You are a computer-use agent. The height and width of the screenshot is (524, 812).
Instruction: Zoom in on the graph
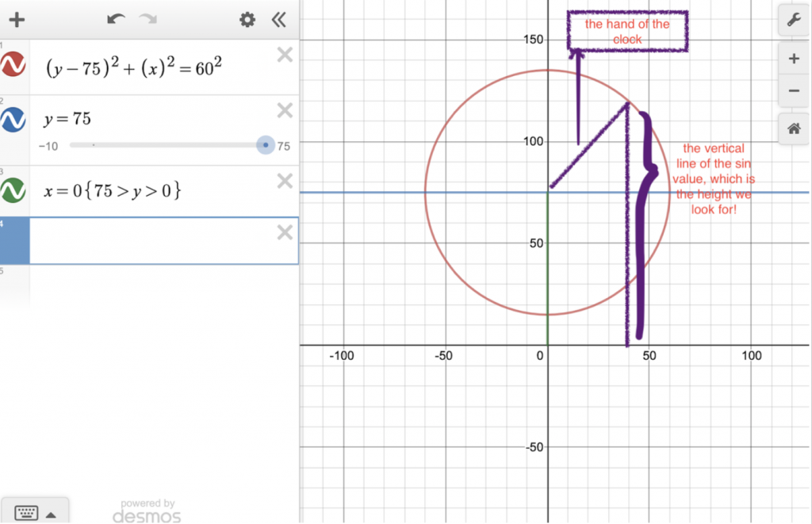(793, 59)
